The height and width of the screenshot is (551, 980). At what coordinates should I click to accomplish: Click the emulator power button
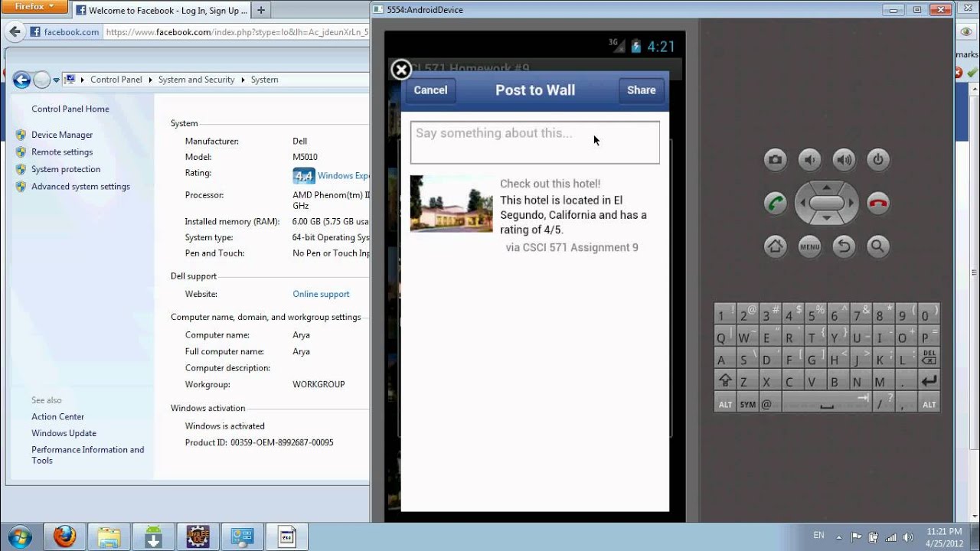[878, 160]
